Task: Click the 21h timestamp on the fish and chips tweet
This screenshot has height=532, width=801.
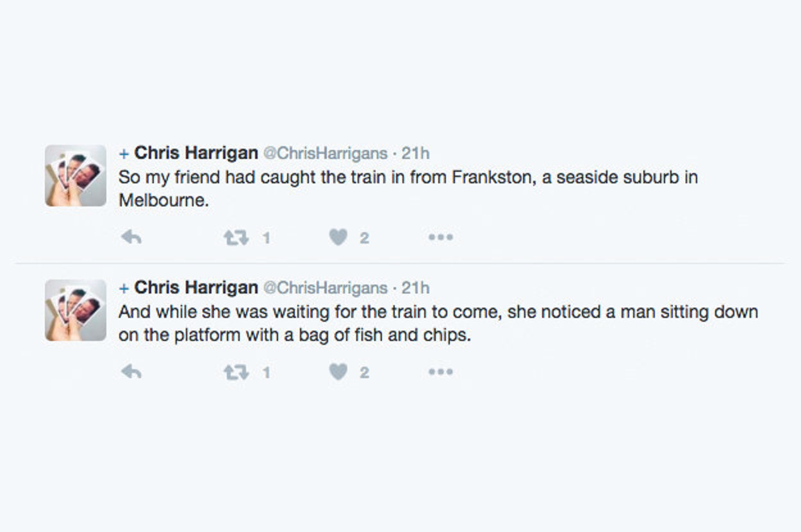Action: coord(415,288)
